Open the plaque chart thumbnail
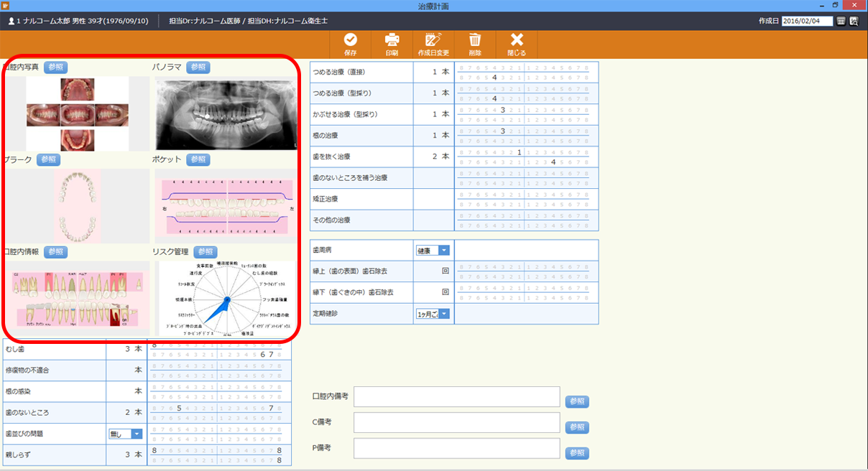The image size is (868, 471). (x=78, y=206)
